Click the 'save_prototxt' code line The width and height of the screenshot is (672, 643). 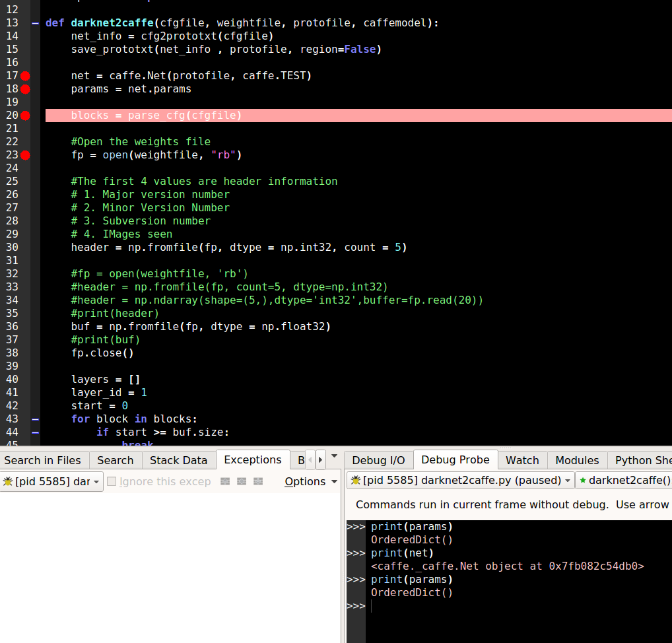[x=226, y=50]
